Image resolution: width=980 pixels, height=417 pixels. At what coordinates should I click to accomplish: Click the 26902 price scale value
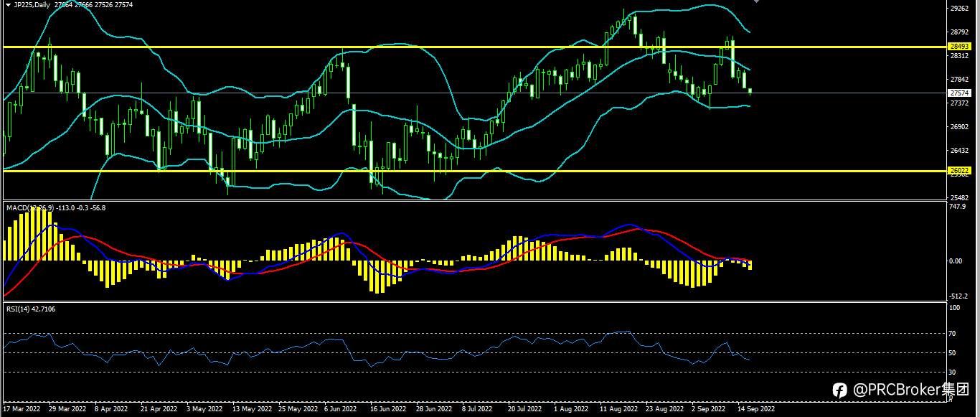(x=959, y=127)
